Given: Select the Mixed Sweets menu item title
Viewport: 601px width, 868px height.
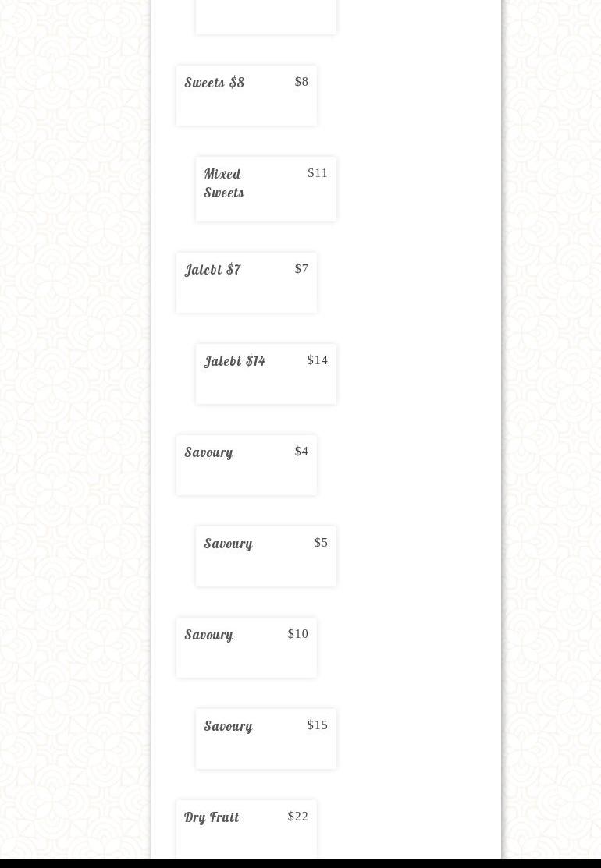Looking at the screenshot, I should point(224,183).
